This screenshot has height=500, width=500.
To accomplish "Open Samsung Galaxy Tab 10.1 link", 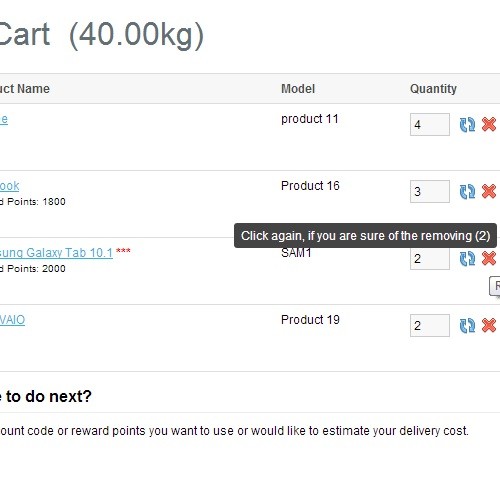I will [56, 253].
